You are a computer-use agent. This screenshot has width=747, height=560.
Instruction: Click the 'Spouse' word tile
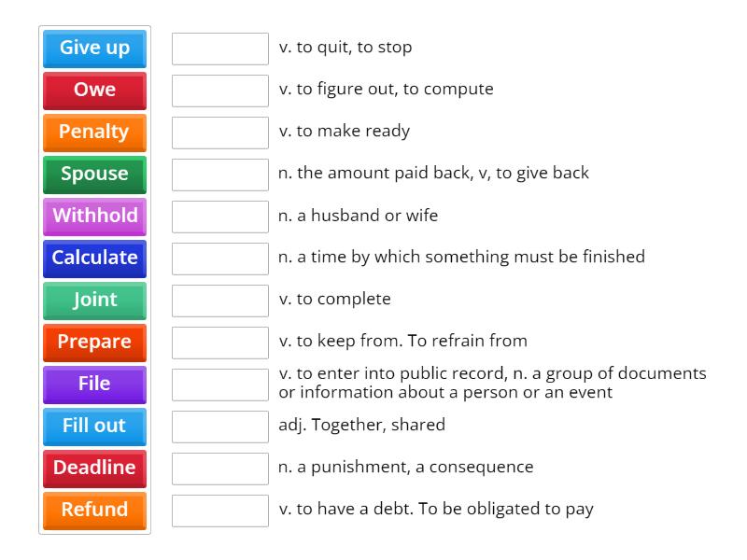pyautogui.click(x=93, y=175)
